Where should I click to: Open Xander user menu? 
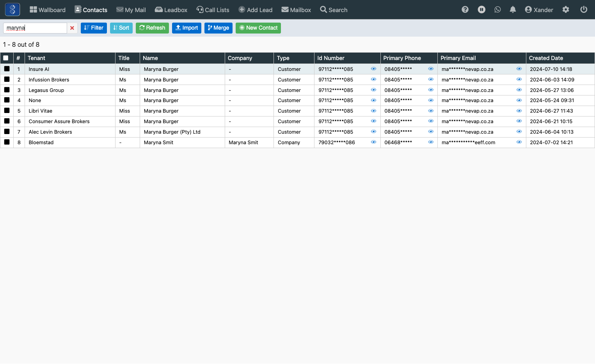point(539,10)
